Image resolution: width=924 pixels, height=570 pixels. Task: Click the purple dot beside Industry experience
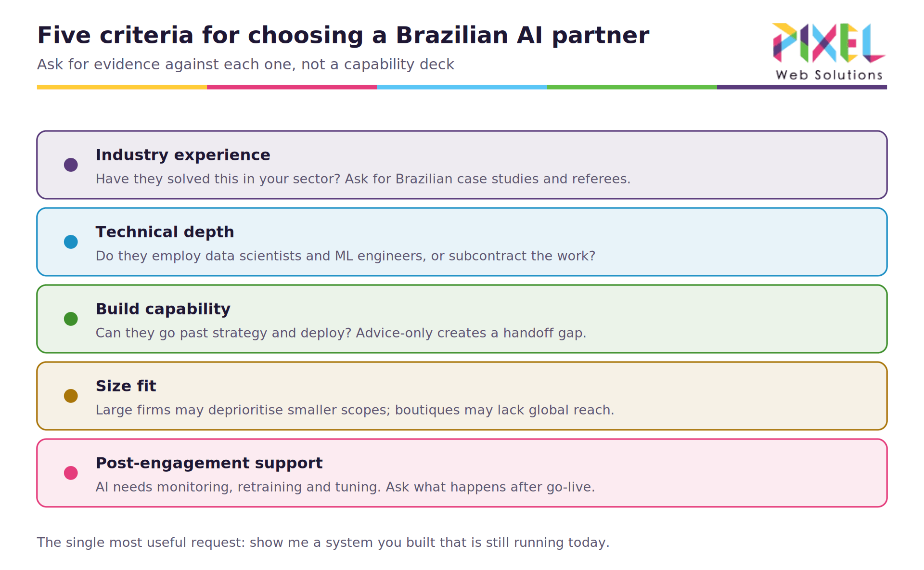point(71,165)
